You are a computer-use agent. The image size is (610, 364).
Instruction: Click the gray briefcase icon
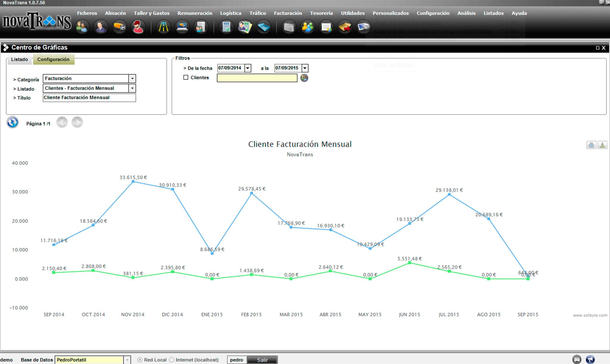[x=289, y=27]
